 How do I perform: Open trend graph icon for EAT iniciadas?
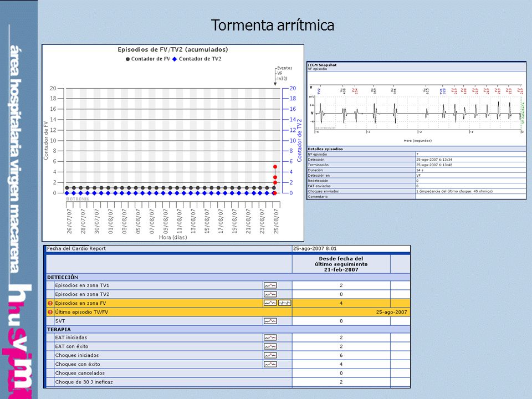click(x=270, y=337)
